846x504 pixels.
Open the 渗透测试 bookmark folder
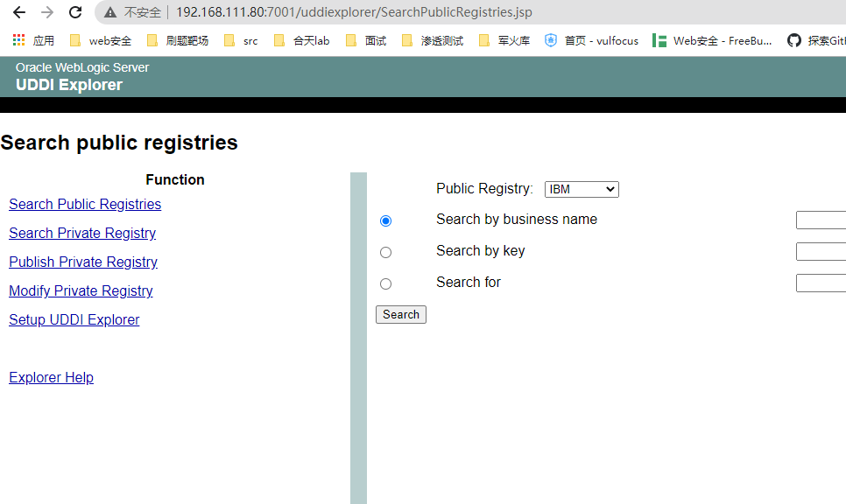433,40
